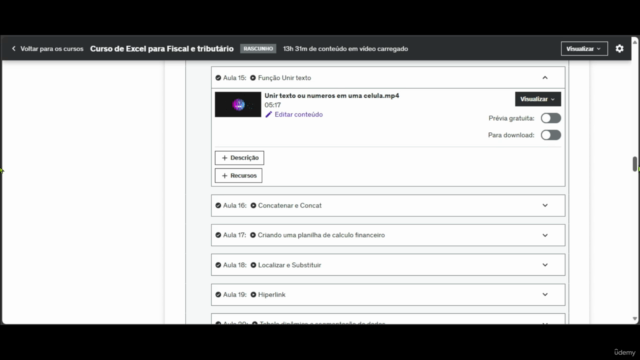This screenshot has width=640, height=360.
Task: Click the check icon before Aula 16
Action: pos(218,205)
